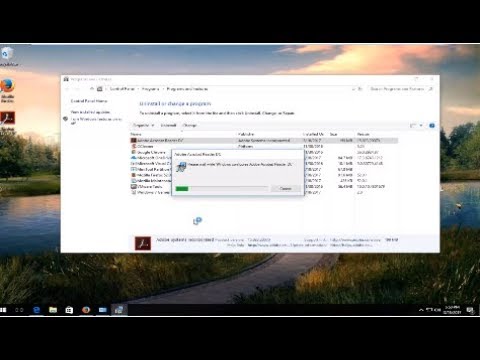The height and width of the screenshot is (360, 480).
Task: Open File Explorer from the taskbar
Action: [53, 310]
